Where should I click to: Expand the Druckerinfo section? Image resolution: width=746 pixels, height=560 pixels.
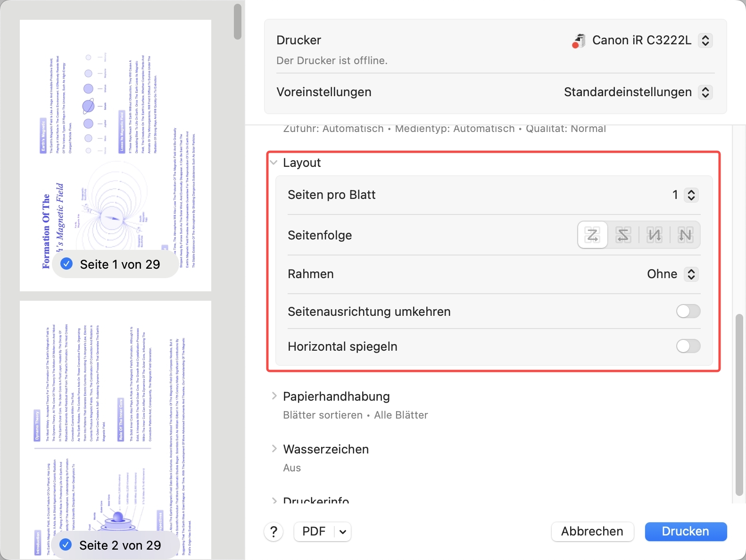click(x=274, y=501)
